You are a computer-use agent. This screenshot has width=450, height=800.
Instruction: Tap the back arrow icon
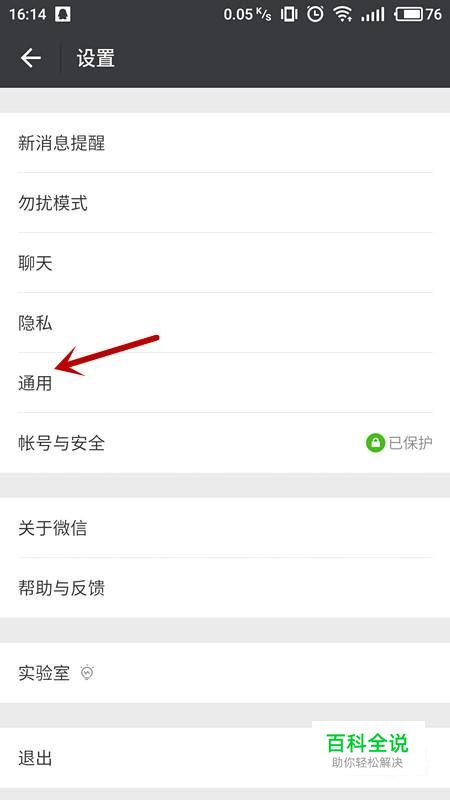click(x=30, y=58)
